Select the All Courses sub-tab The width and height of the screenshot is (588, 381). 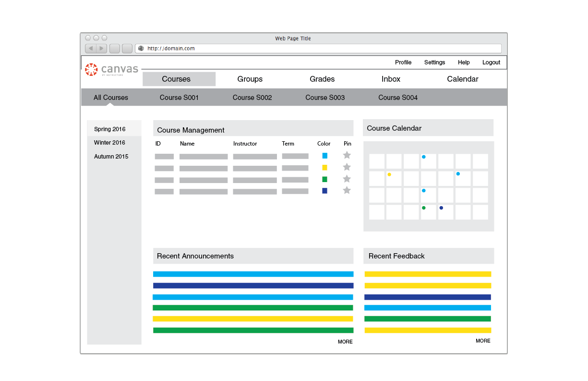click(111, 98)
